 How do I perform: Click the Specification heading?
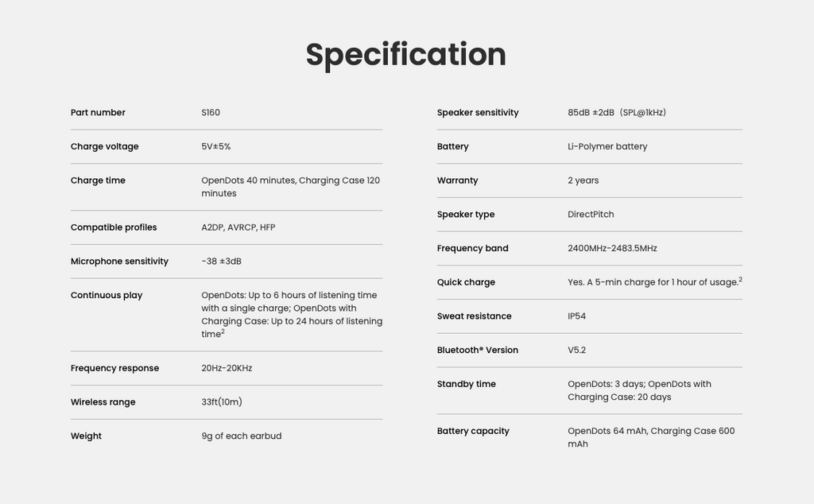pos(405,55)
